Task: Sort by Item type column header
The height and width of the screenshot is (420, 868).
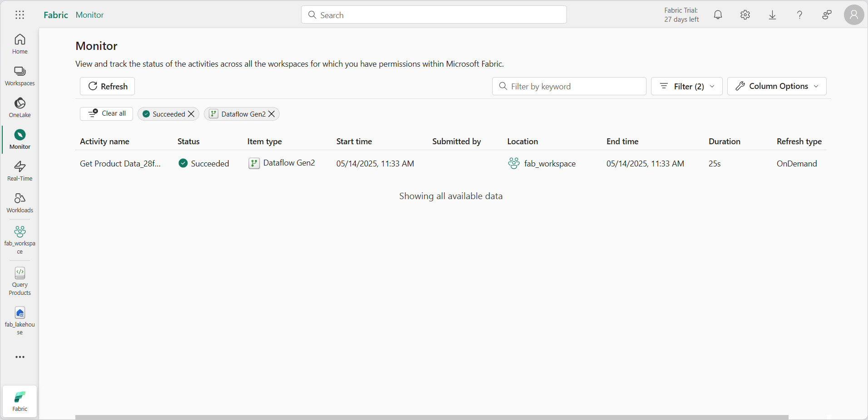Action: (264, 142)
